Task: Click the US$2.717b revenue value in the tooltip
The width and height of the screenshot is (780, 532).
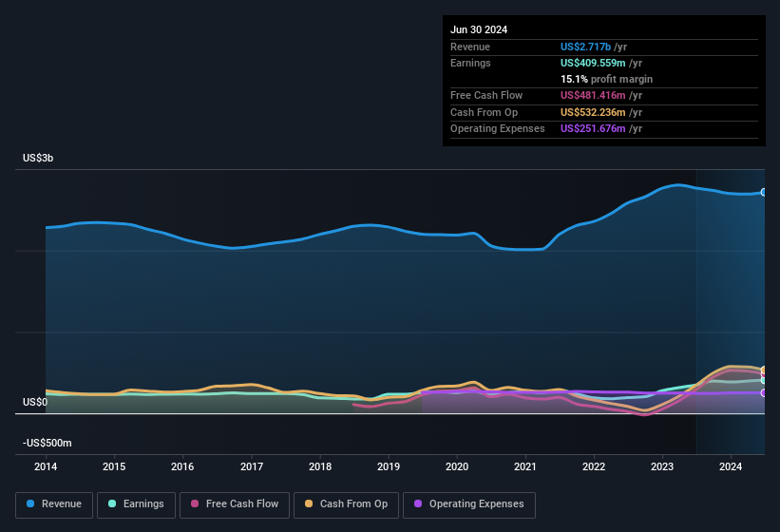Action: point(585,47)
